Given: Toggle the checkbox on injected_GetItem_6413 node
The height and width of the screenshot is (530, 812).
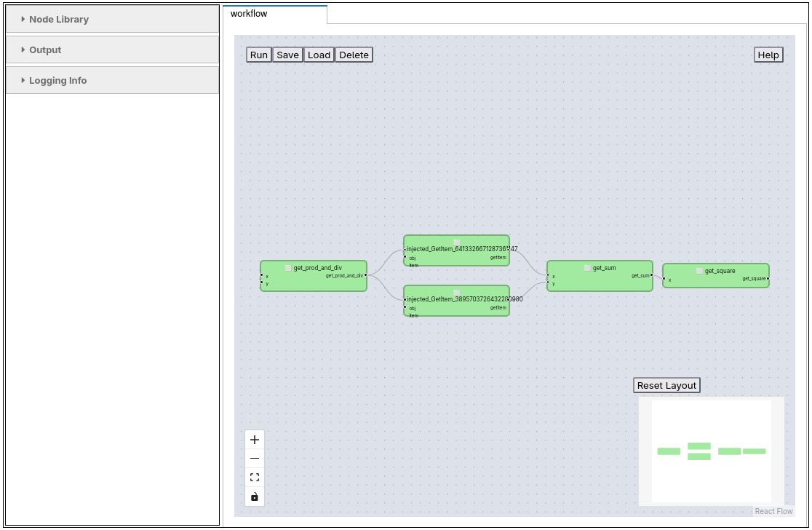Looking at the screenshot, I should click(x=456, y=242).
